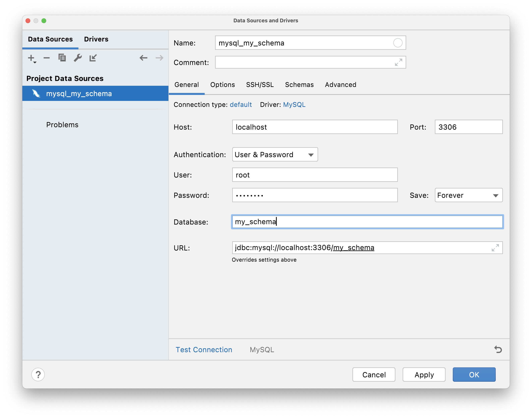The width and height of the screenshot is (532, 418).
Task: Remove data source with minus icon
Action: pos(46,58)
